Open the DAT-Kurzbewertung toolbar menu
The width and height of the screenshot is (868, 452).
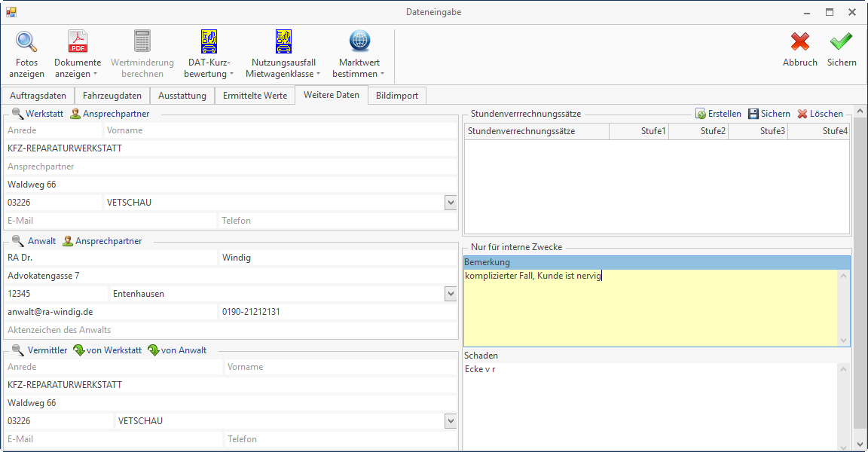(x=209, y=54)
